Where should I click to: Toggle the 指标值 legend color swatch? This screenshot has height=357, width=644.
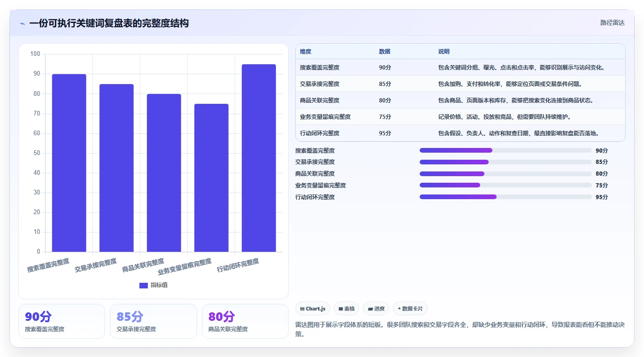(x=144, y=285)
